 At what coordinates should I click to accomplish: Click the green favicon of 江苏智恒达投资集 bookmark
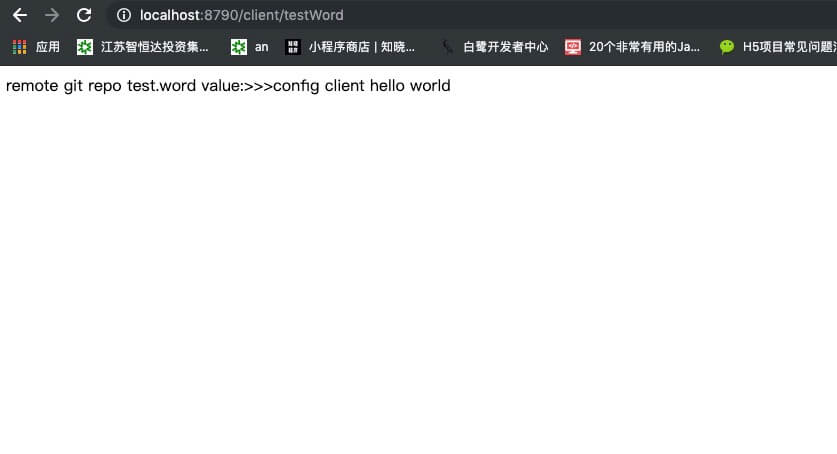tap(84, 47)
